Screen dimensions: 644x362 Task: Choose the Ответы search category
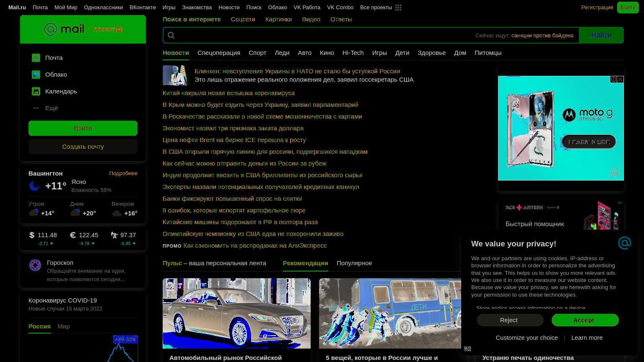coord(341,19)
